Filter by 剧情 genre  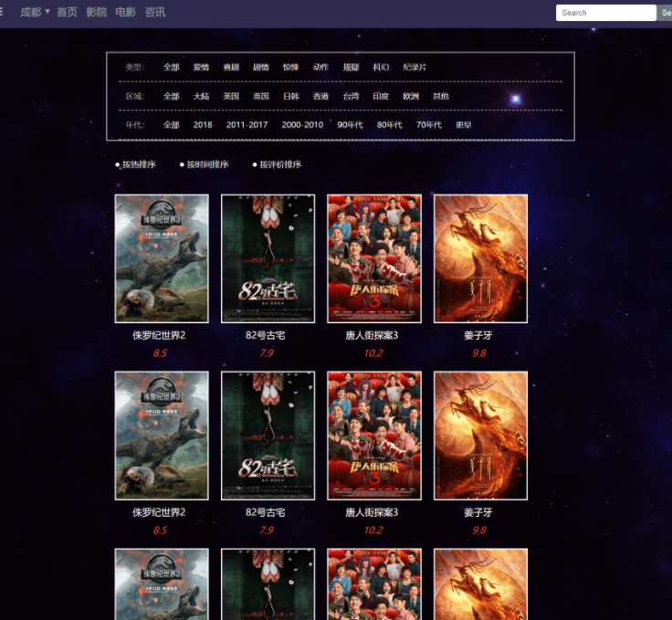click(261, 68)
